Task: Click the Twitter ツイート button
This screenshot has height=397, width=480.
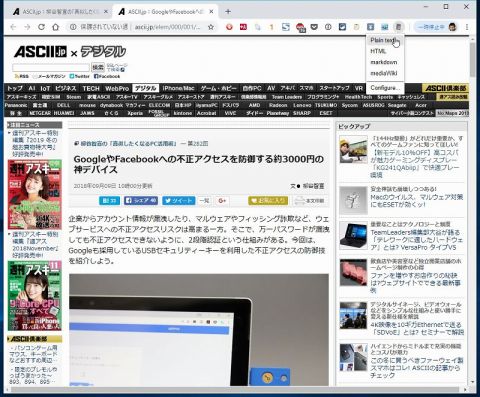Action: (x=179, y=201)
